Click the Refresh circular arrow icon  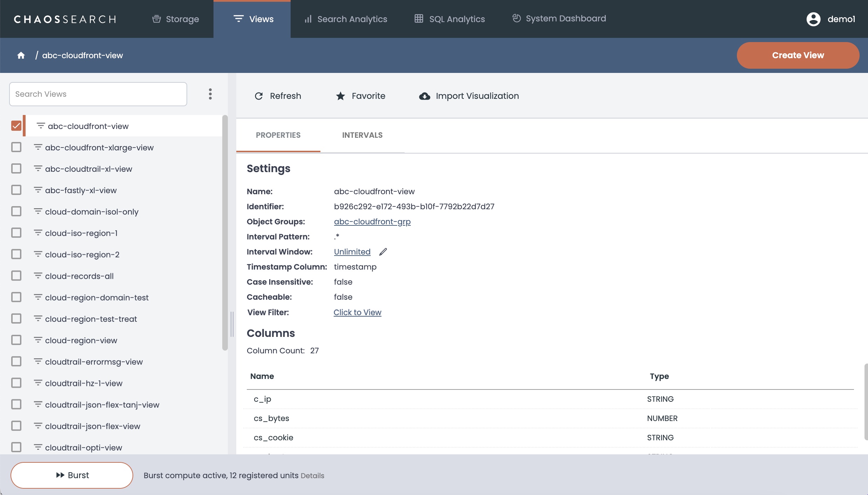point(259,96)
